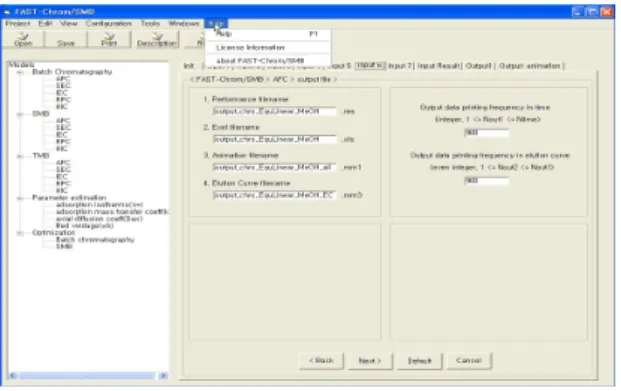Open the Edit menu
The image size is (621, 391).
click(x=45, y=23)
